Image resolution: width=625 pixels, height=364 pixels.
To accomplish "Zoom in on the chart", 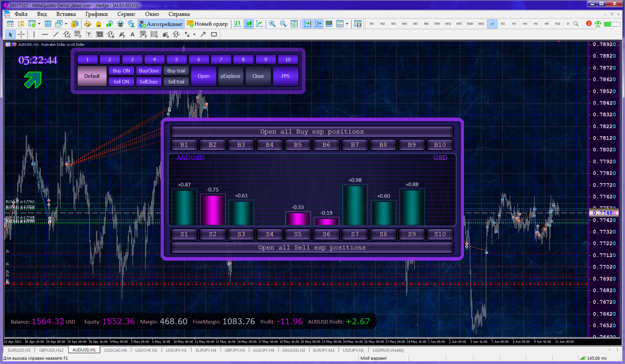I will click(x=272, y=24).
